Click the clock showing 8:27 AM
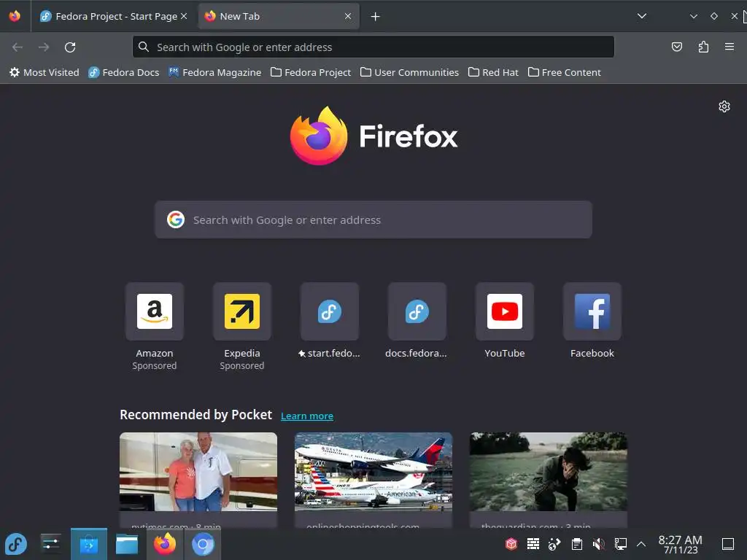 pyautogui.click(x=681, y=544)
